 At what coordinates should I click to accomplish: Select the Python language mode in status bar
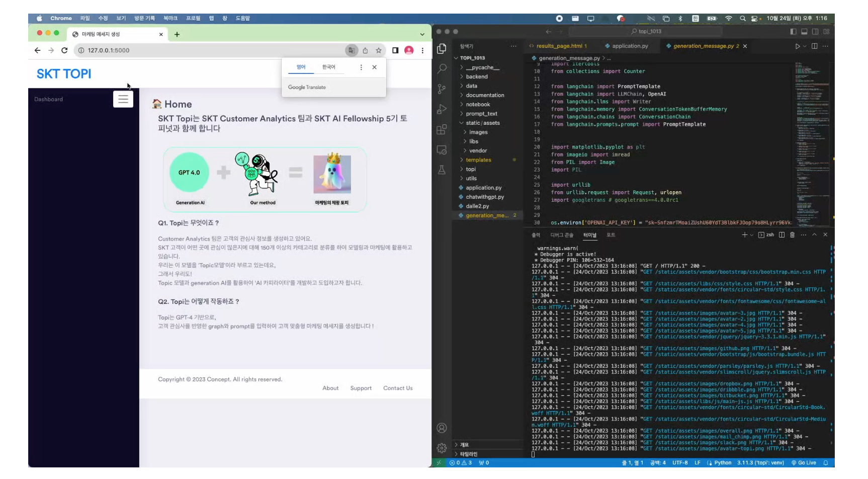pyautogui.click(x=723, y=463)
